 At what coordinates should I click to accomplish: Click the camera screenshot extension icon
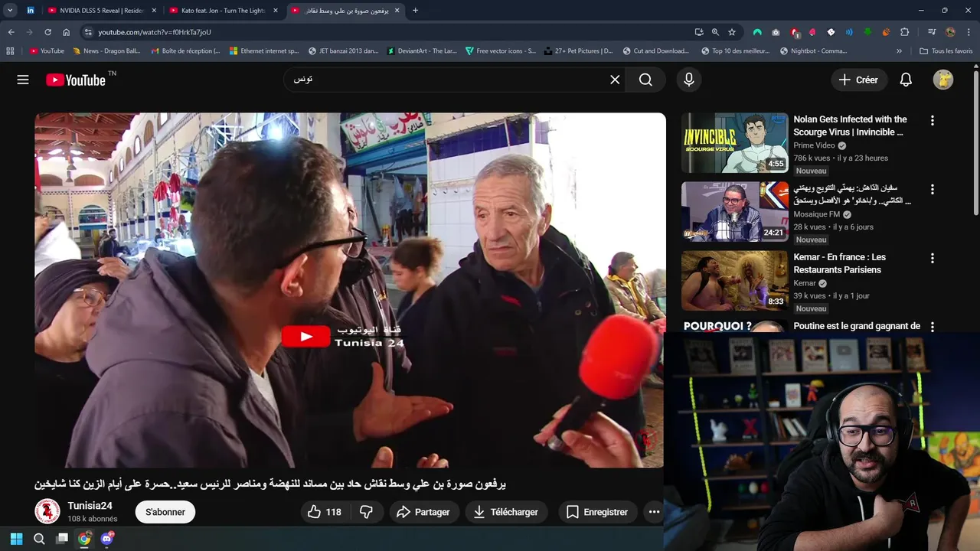pos(776,32)
